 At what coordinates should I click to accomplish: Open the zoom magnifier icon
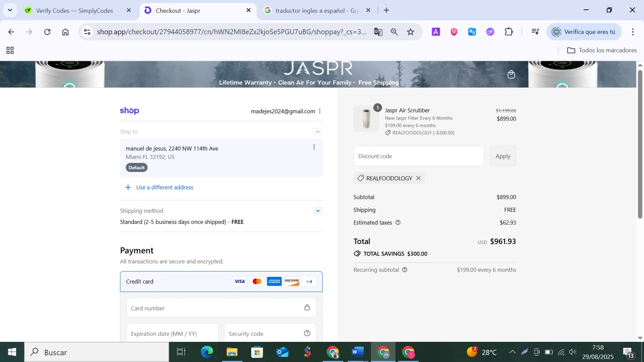394,32
